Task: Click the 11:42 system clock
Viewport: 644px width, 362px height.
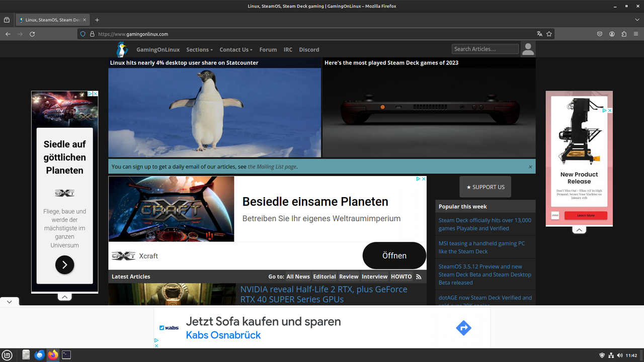Action: click(631, 355)
